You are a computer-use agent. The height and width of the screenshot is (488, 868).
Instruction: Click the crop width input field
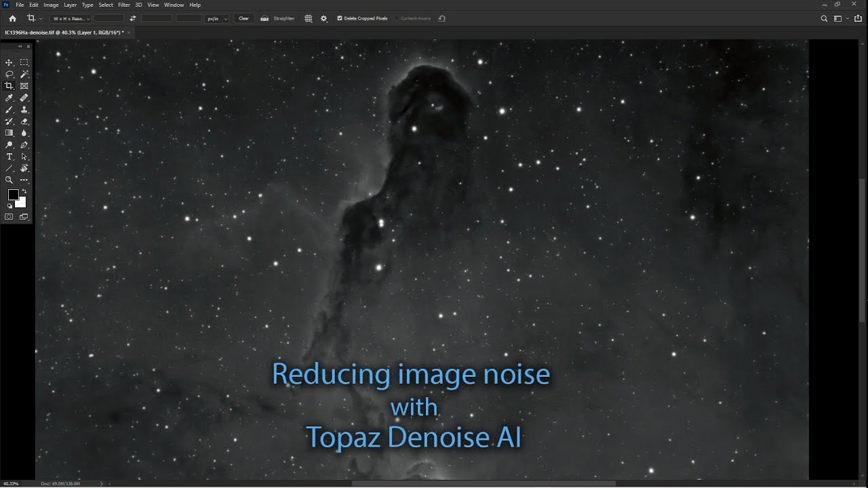pyautogui.click(x=108, y=18)
